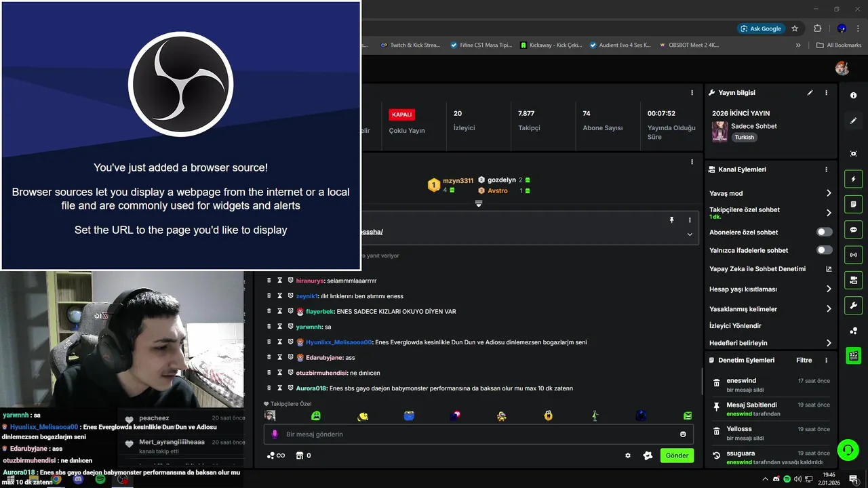Open stats panel three-dot options menu

pyautogui.click(x=692, y=93)
